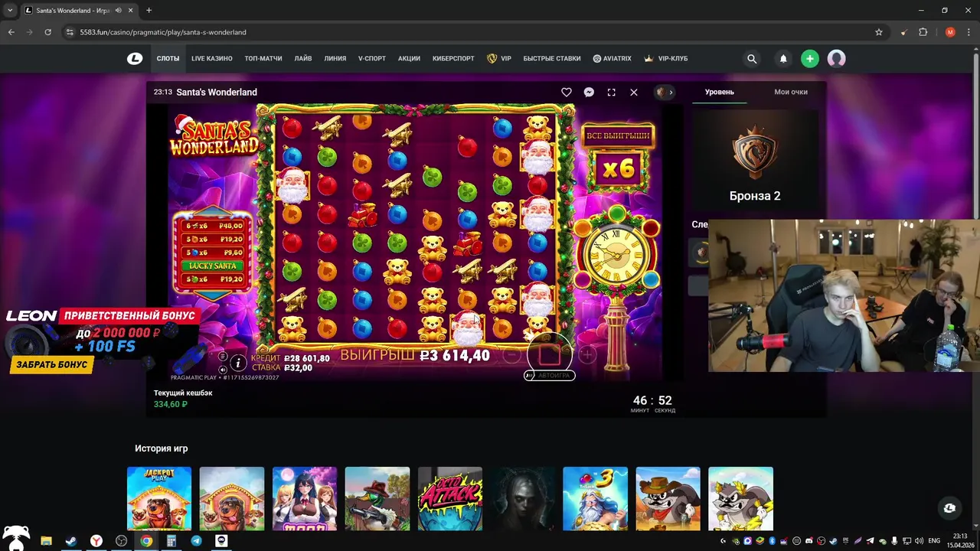The width and height of the screenshot is (980, 551).
Task: Toggle the АВТОИГРА autoplay button
Action: coord(550,375)
